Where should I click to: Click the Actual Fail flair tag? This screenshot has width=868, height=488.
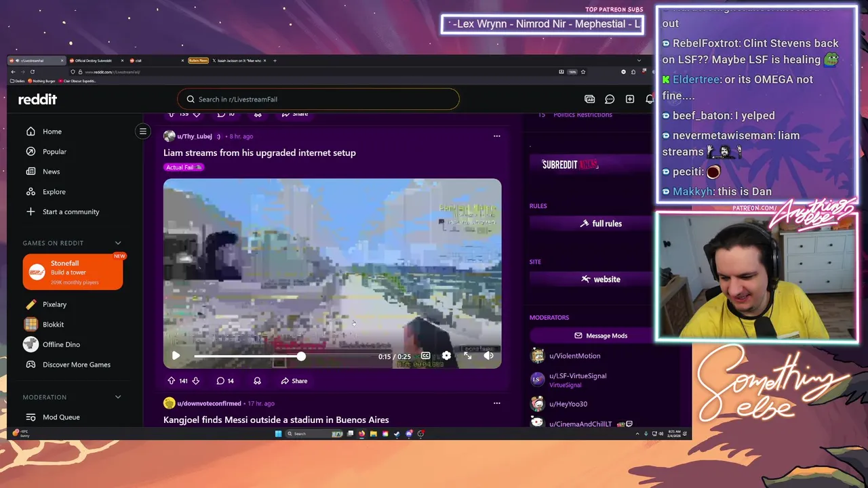point(183,167)
